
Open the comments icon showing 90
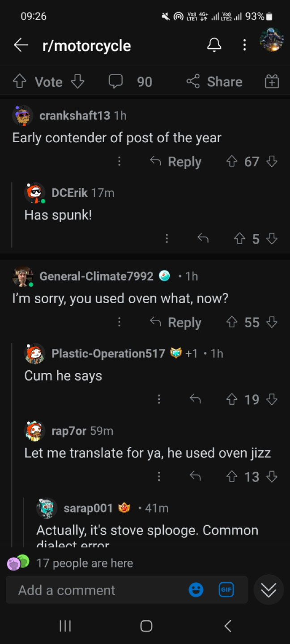[x=116, y=81]
